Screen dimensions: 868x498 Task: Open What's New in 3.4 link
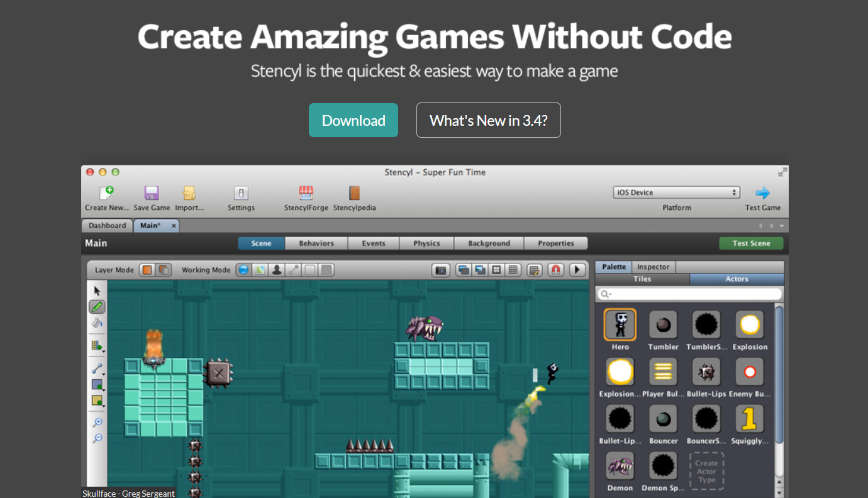[488, 120]
